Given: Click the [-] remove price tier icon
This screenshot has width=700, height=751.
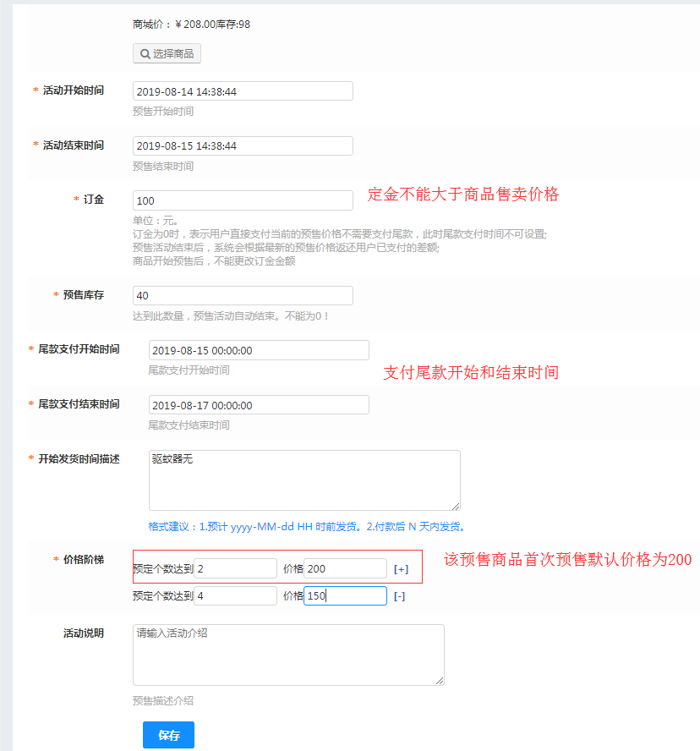Looking at the screenshot, I should pos(399,596).
